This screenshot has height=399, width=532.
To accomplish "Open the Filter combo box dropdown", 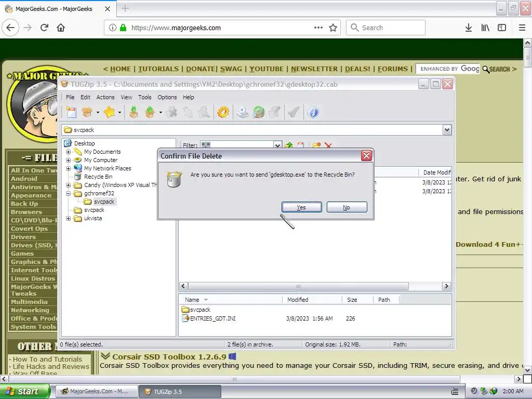I will 278,145.
